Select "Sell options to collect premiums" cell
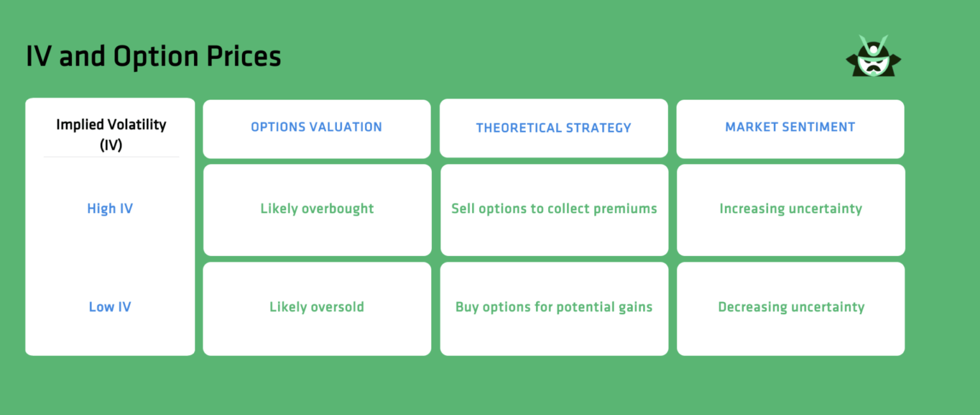Viewport: 980px width, 415px height. coord(554,209)
